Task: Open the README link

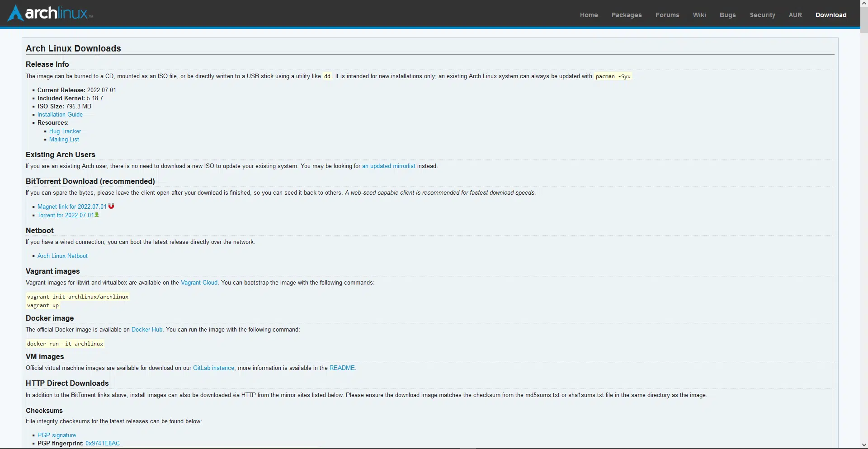Action: pyautogui.click(x=342, y=368)
